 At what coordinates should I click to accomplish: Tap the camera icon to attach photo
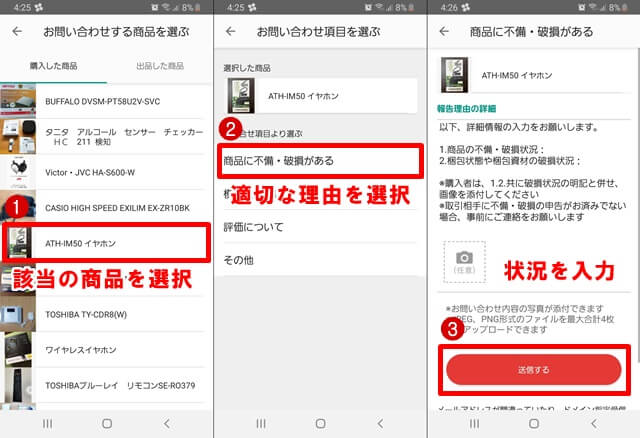[463, 261]
